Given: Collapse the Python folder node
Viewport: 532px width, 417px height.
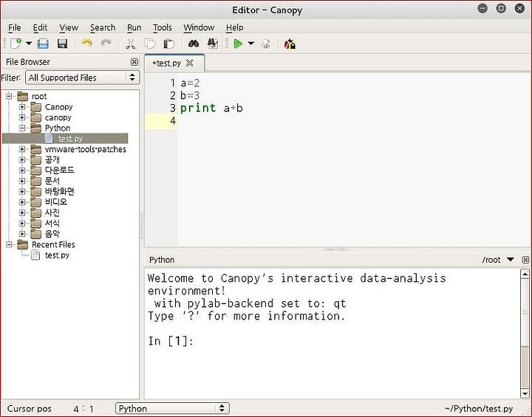Looking at the screenshot, I should tap(22, 128).
